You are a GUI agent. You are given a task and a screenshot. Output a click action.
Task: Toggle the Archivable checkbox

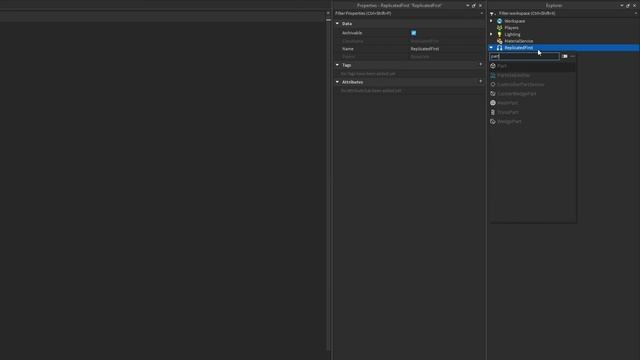(413, 33)
